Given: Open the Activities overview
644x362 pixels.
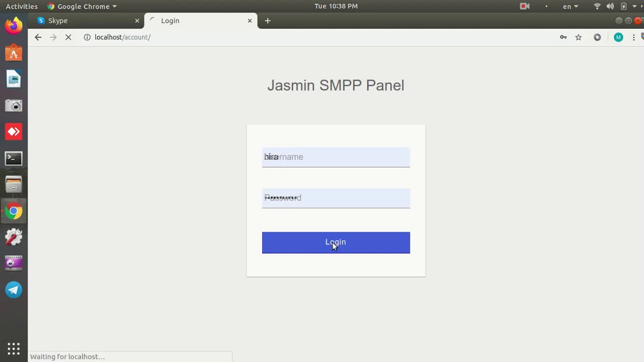Looking at the screenshot, I should (22, 6).
